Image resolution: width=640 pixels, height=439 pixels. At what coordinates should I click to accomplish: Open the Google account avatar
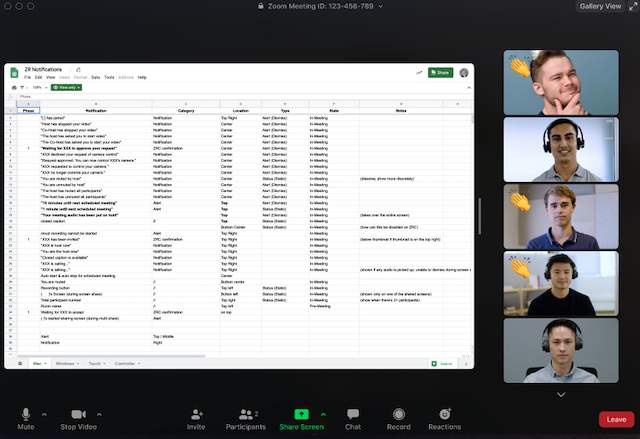pyautogui.click(x=464, y=73)
